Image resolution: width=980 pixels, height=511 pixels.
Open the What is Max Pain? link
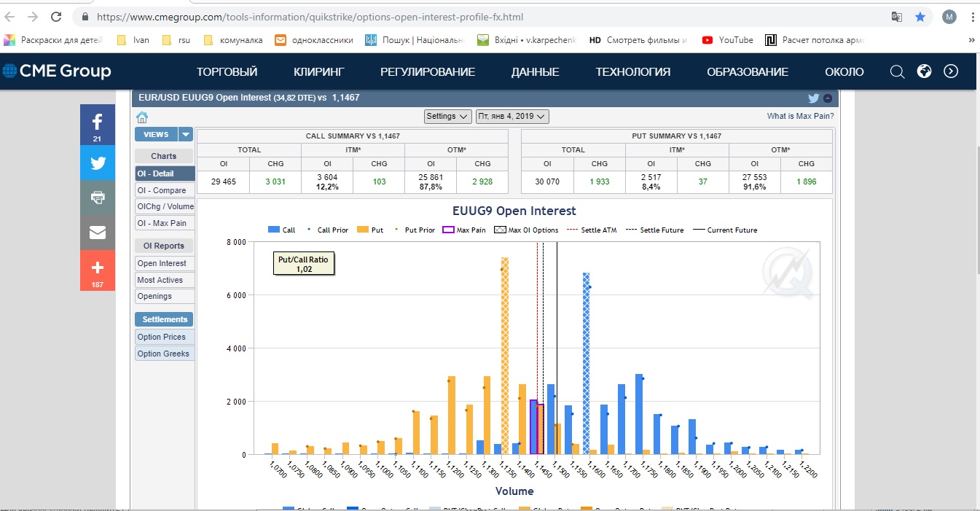(x=801, y=116)
